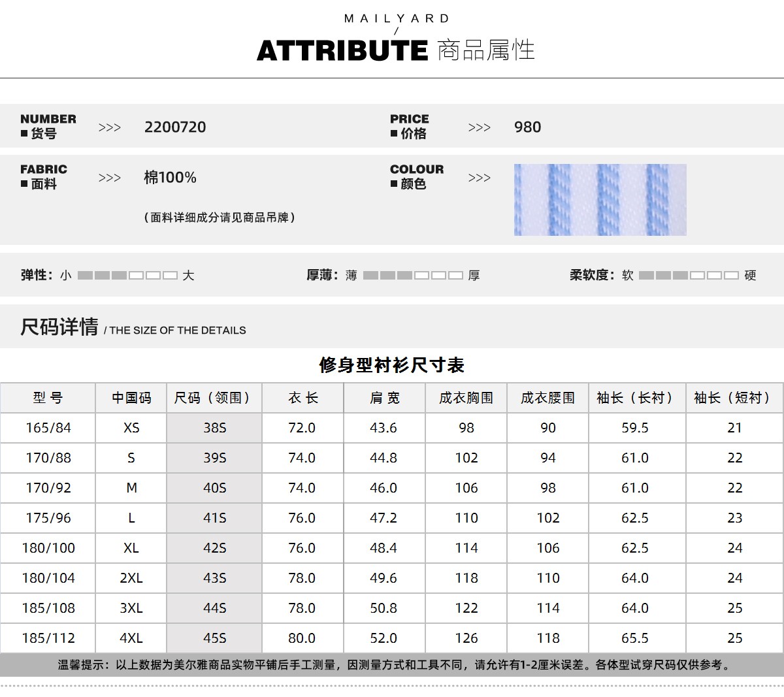The image size is (784, 697).
Task: Click the 126 chest measurement cell
Action: click(x=466, y=638)
